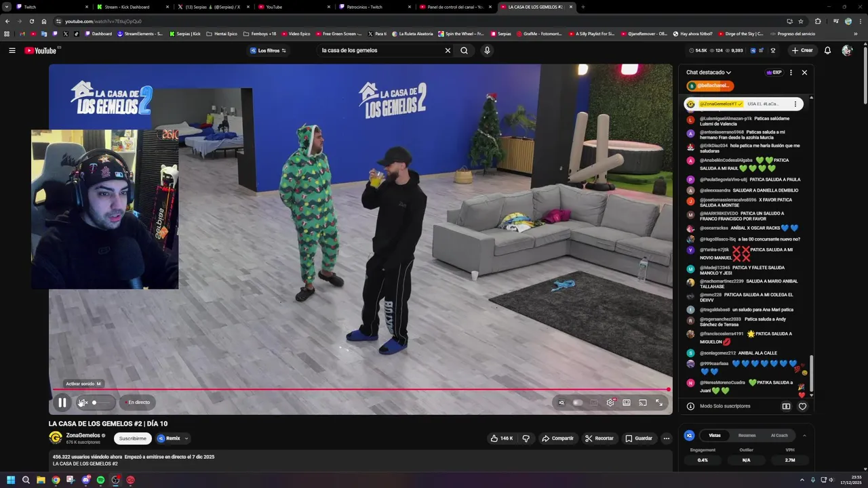Reload the page
868x488 pixels.
pos(31,21)
